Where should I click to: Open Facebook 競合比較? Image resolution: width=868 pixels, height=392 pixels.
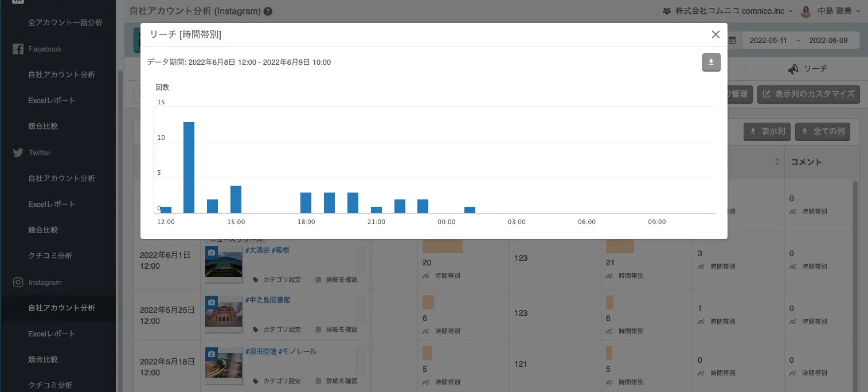coord(44,126)
